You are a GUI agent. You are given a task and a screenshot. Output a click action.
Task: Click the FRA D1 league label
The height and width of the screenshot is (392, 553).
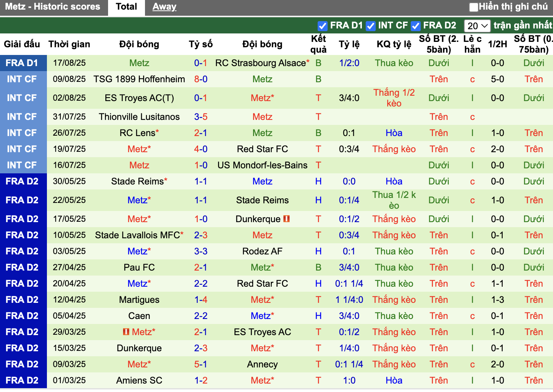[x=22, y=63]
